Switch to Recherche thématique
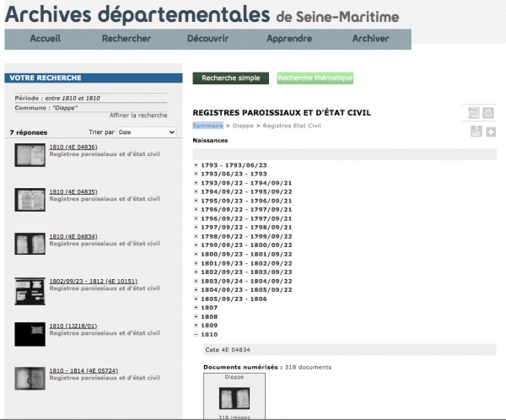Image resolution: width=506 pixels, height=420 pixels. pyautogui.click(x=315, y=78)
